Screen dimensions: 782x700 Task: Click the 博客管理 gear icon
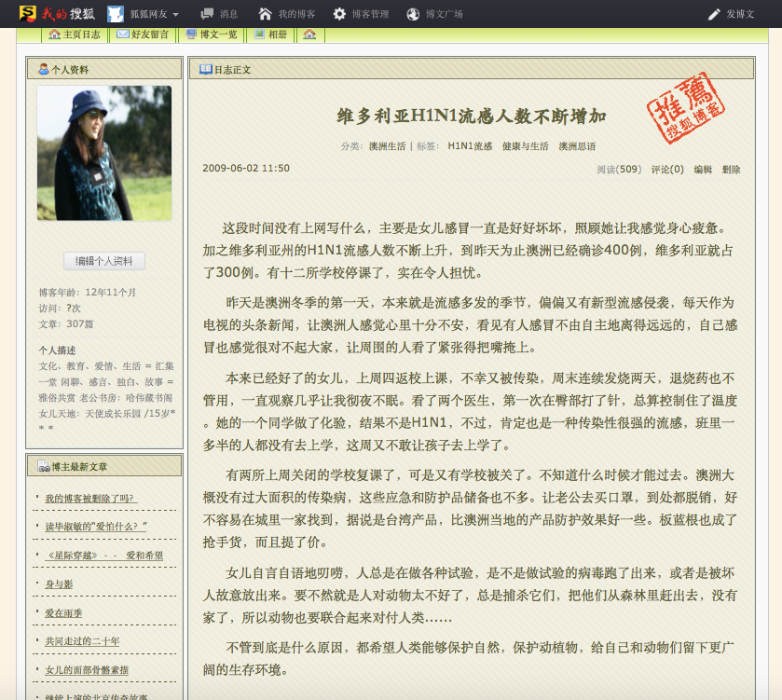coord(339,14)
